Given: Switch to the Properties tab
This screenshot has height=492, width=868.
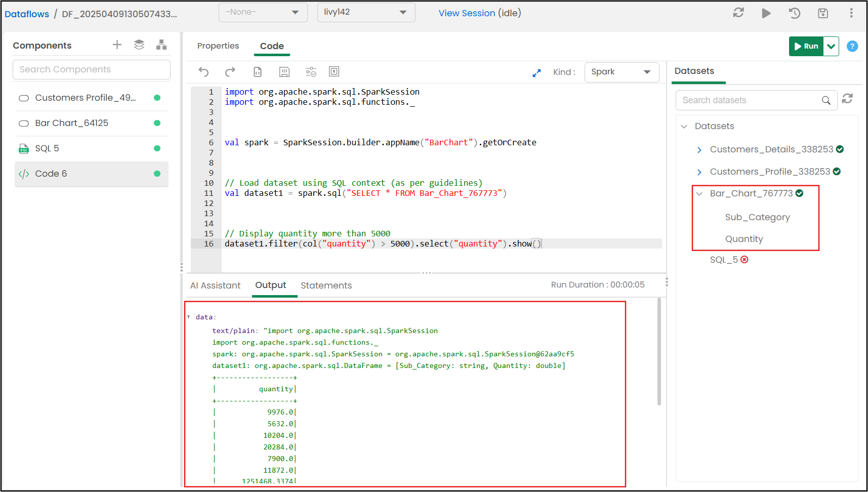Looking at the screenshot, I should coord(218,46).
